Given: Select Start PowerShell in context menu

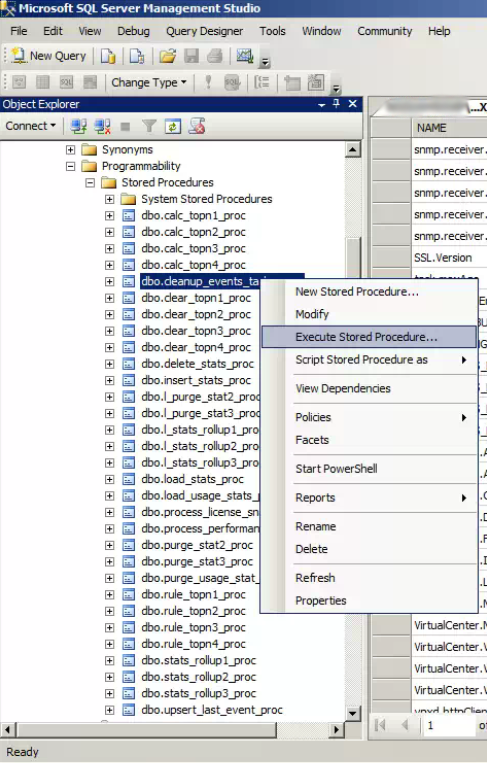Looking at the screenshot, I should 369,469.
